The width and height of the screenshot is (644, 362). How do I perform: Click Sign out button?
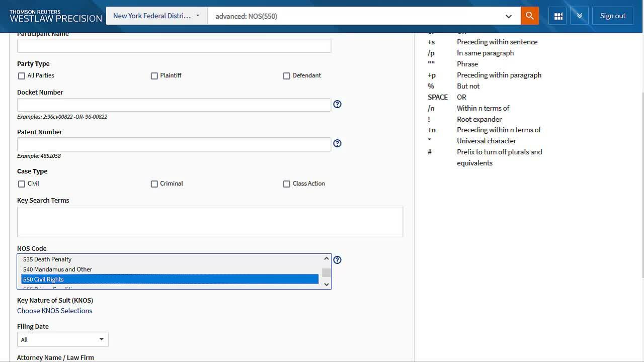[613, 16]
